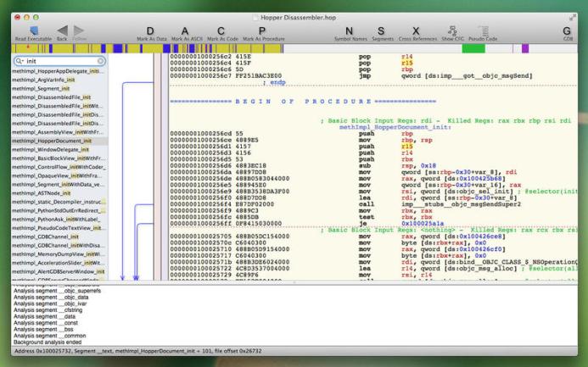This screenshot has height=367, width=588.
Task: Select methImpl_ControlFlow_initWithCoder_ symbol
Action: 59,167
